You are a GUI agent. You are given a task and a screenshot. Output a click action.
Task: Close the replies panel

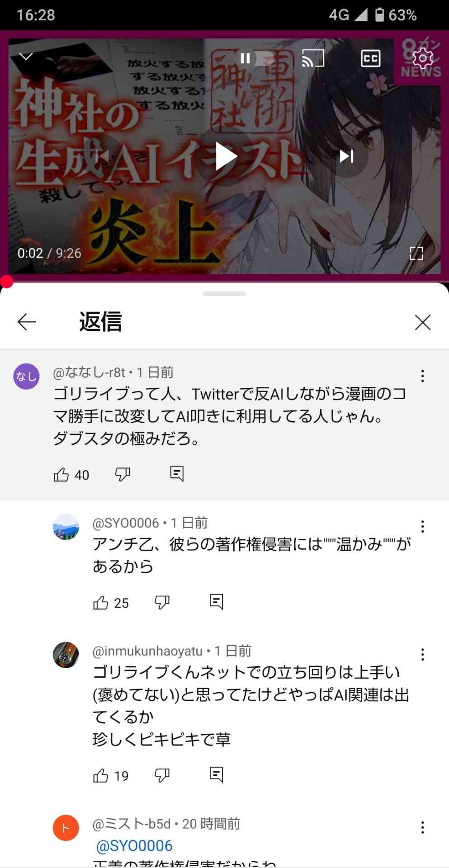(x=423, y=322)
